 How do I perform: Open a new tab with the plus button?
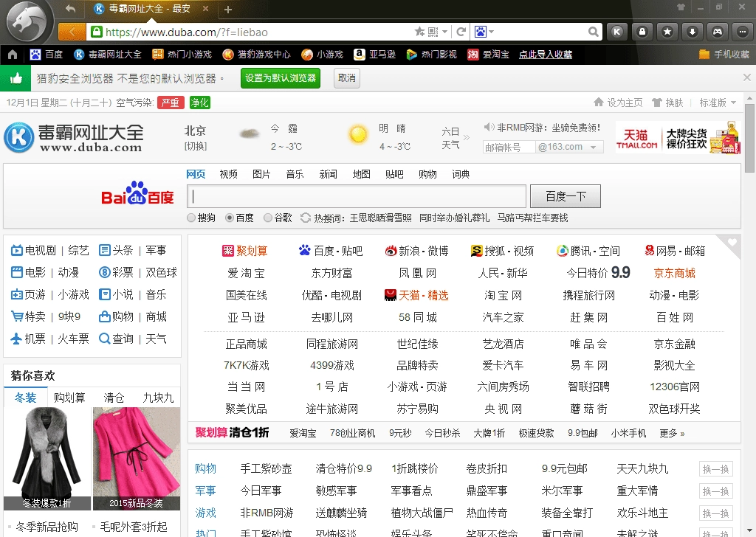[228, 9]
